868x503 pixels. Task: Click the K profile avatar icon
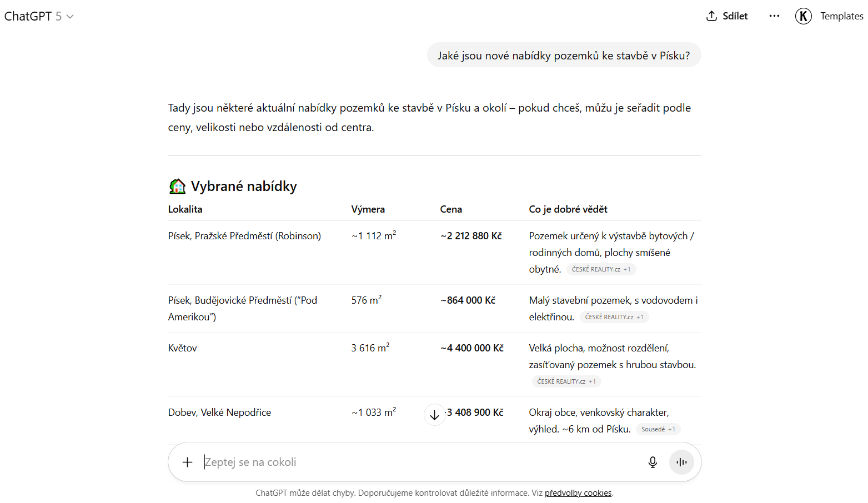tap(803, 16)
